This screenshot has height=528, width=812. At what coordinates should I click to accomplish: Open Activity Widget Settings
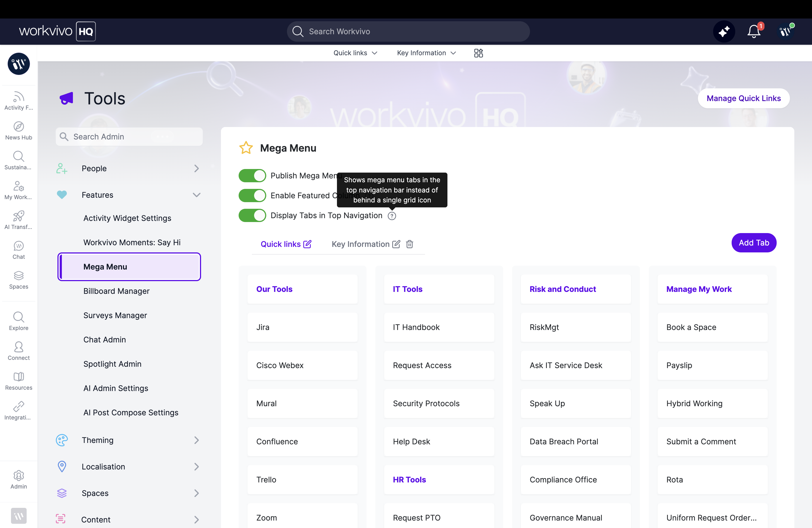click(x=127, y=218)
